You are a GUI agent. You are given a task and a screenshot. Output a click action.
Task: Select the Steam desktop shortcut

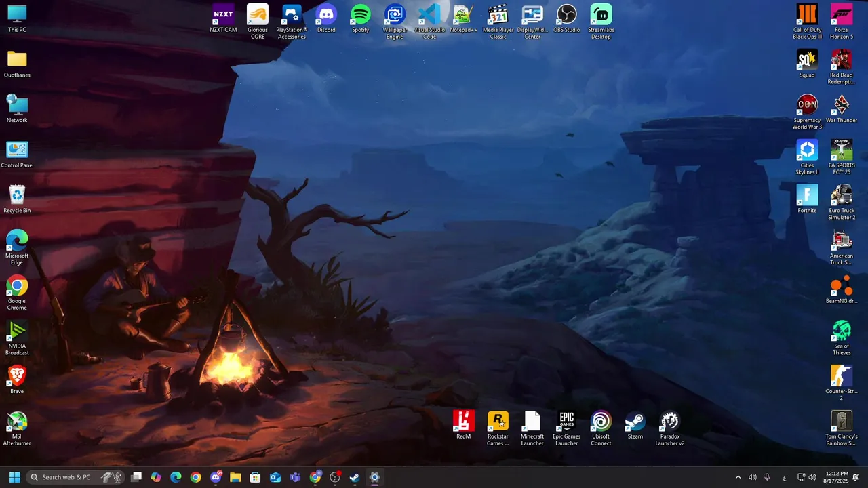(x=635, y=426)
